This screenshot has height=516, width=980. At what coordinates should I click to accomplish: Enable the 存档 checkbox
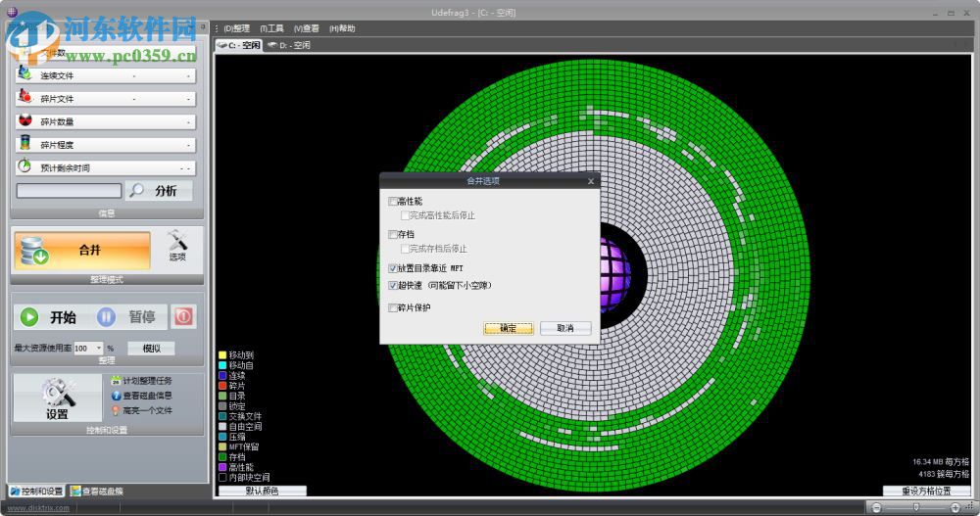[x=393, y=234]
